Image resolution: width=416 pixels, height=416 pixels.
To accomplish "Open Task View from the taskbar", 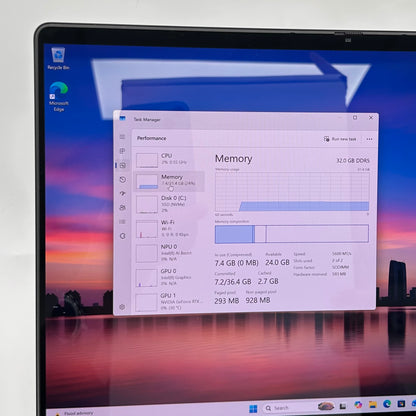I will coord(343,406).
